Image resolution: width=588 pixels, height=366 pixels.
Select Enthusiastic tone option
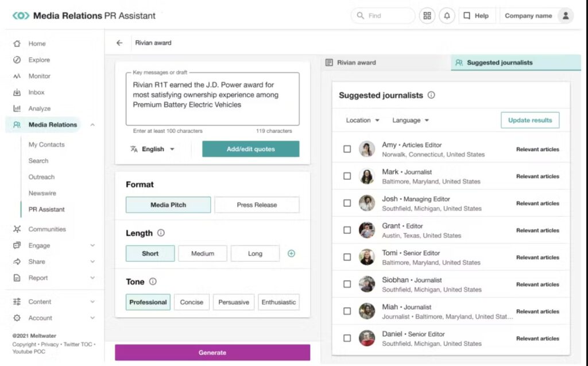[x=278, y=302]
